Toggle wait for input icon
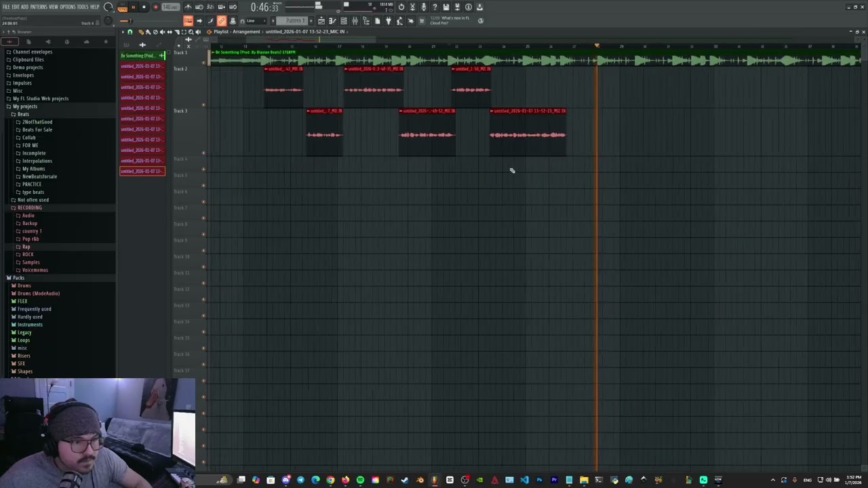 pyautogui.click(x=199, y=7)
